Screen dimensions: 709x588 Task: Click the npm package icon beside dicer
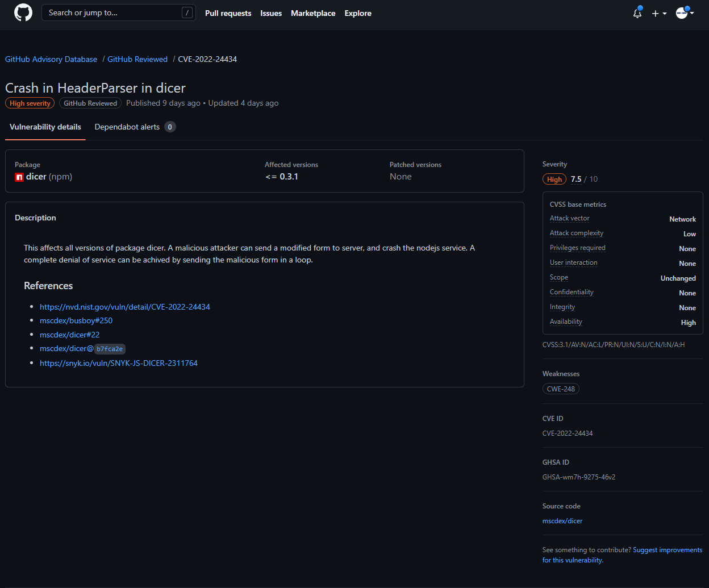tap(19, 177)
